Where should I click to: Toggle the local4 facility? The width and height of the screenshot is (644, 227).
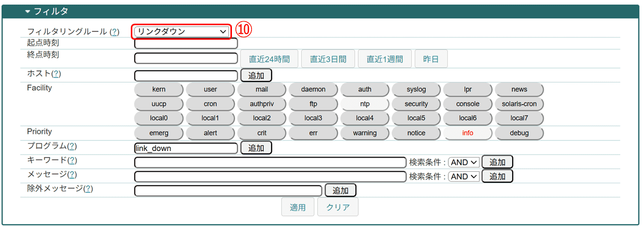365,118
